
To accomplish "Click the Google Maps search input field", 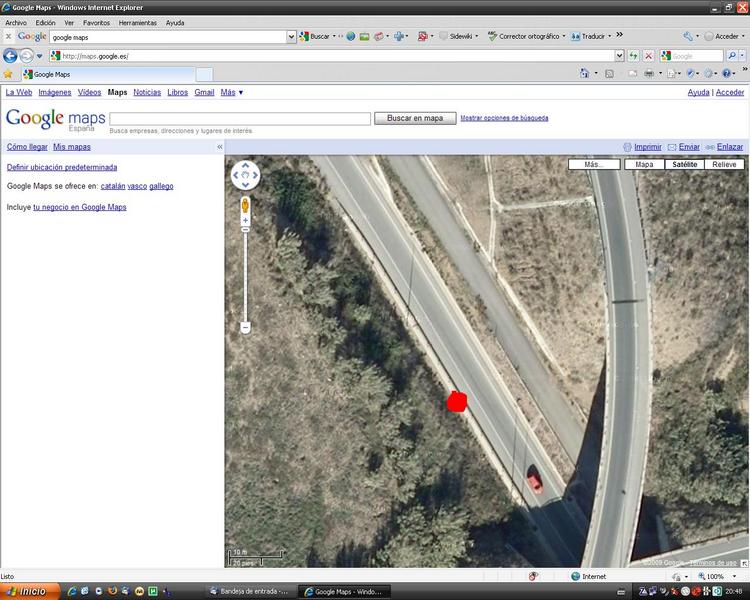I will tap(239, 118).
